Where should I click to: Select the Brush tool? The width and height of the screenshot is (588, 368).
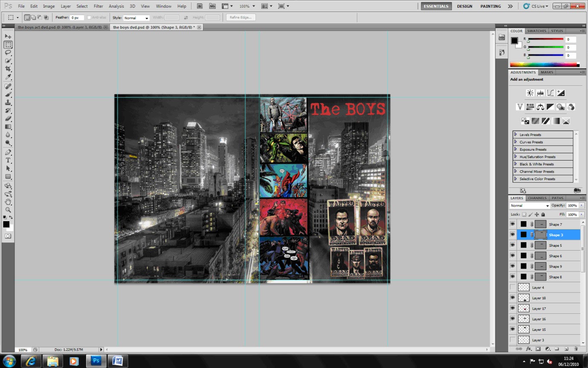point(8,94)
